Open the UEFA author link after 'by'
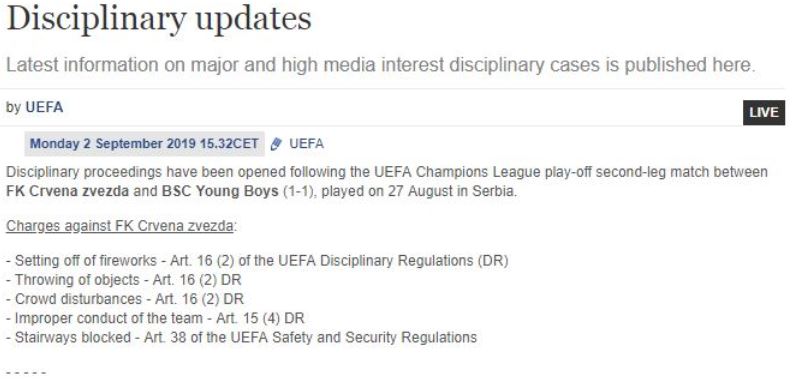 [44, 107]
